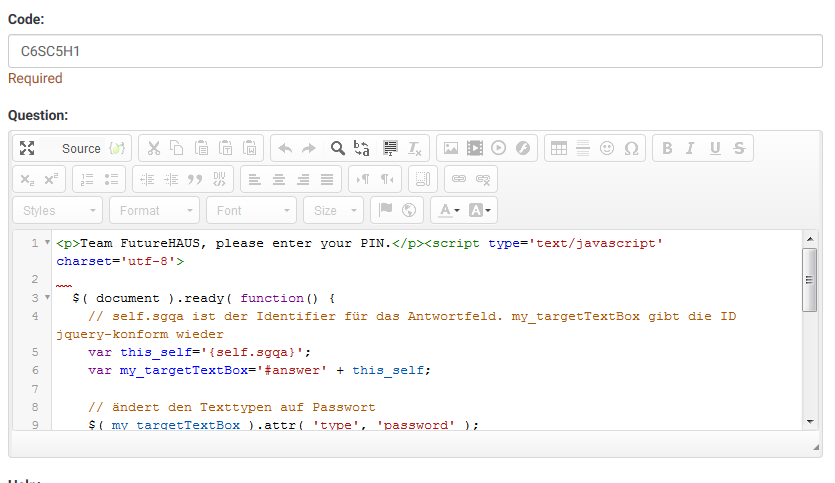The image size is (835, 483).
Task: Open the Background Color picker
Action: coord(481,211)
